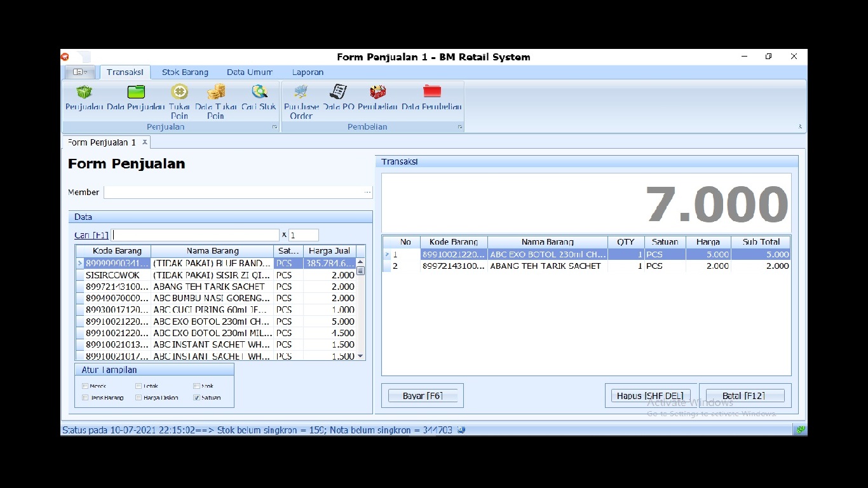868x488 pixels.
Task: Click the Data PO icon
Action: tap(339, 93)
